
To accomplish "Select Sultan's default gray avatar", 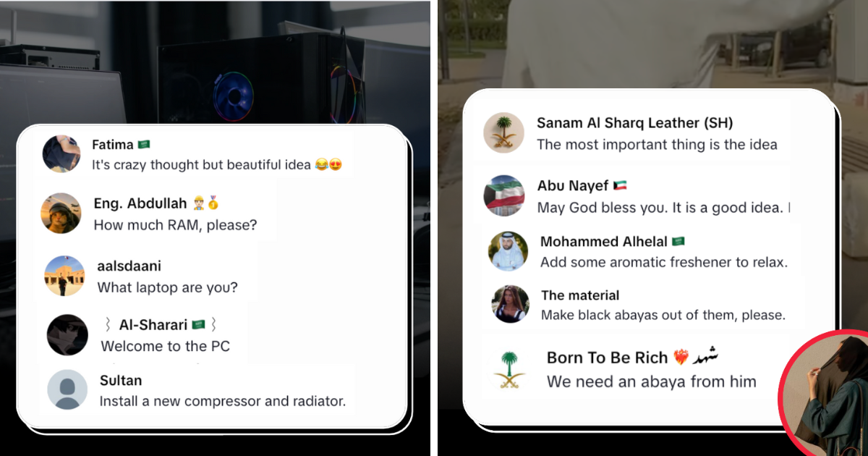I will 68,390.
